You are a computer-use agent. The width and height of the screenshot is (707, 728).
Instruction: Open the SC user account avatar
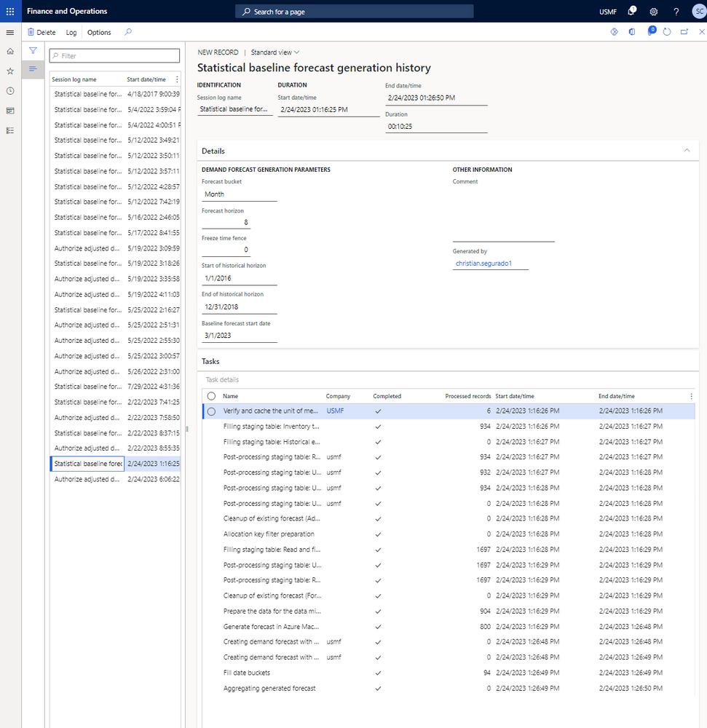coord(699,11)
